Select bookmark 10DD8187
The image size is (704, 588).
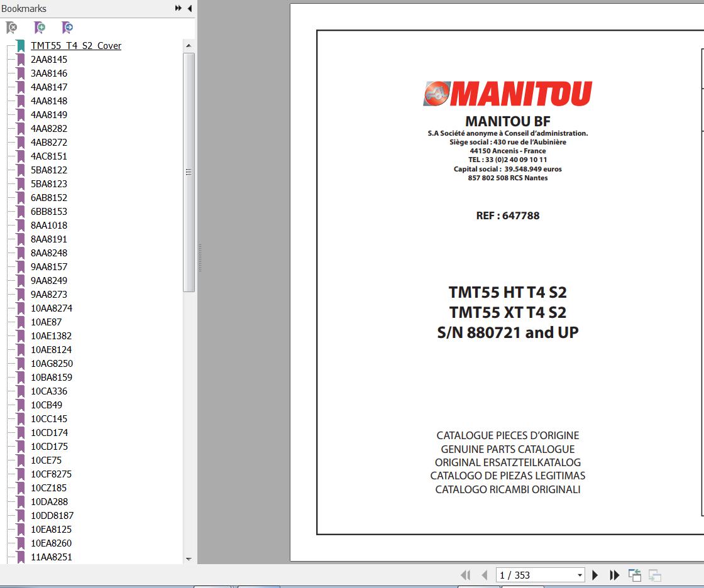click(x=52, y=516)
